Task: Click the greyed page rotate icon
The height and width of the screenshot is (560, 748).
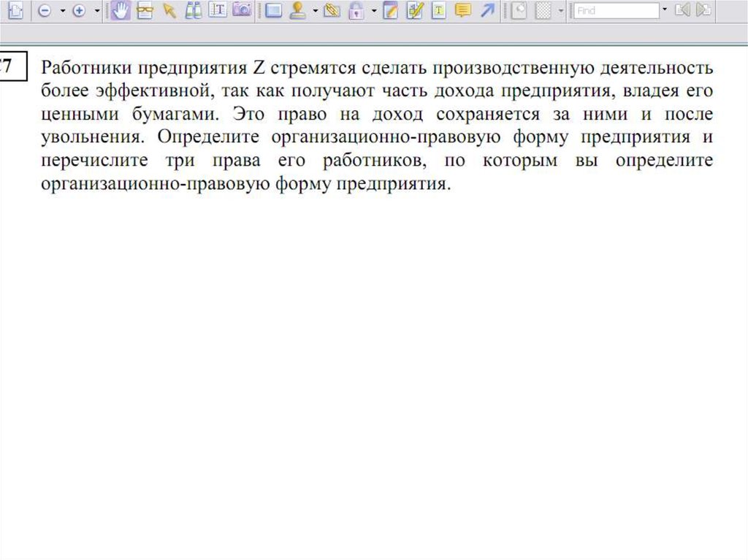Action: [519, 10]
